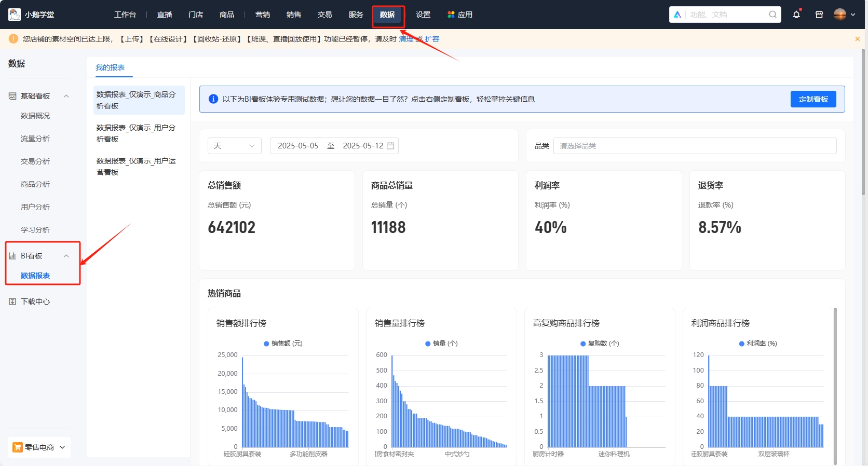Open 下载中心 from the sidebar
The width and height of the screenshot is (868, 466).
[x=35, y=301]
